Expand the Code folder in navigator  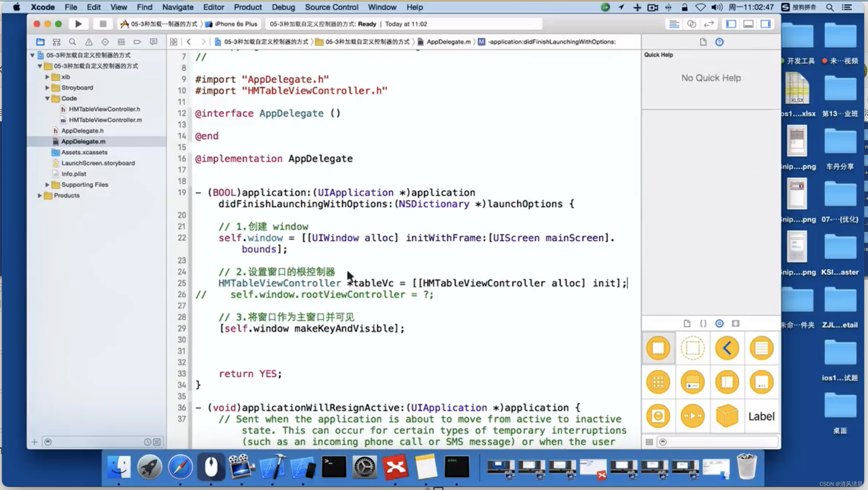pyautogui.click(x=48, y=98)
